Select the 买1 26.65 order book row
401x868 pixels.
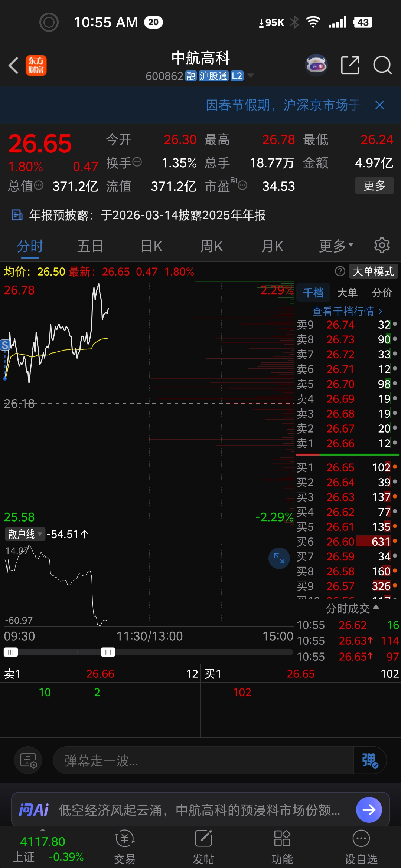[347, 467]
